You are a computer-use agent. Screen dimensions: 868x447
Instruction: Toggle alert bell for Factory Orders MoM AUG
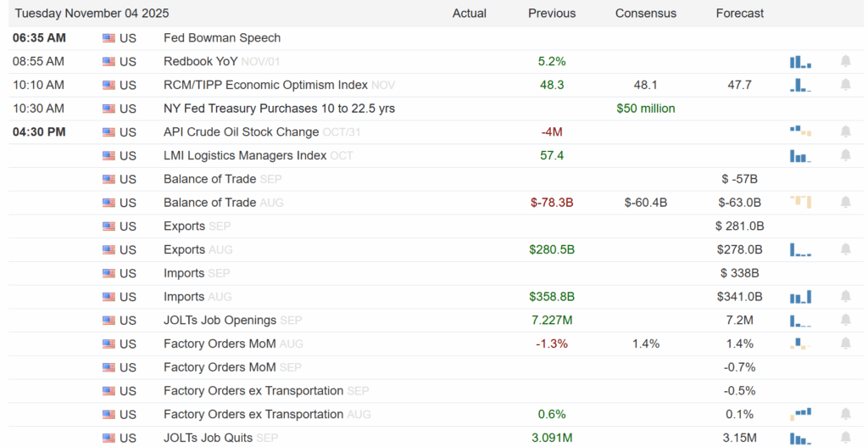tap(845, 344)
